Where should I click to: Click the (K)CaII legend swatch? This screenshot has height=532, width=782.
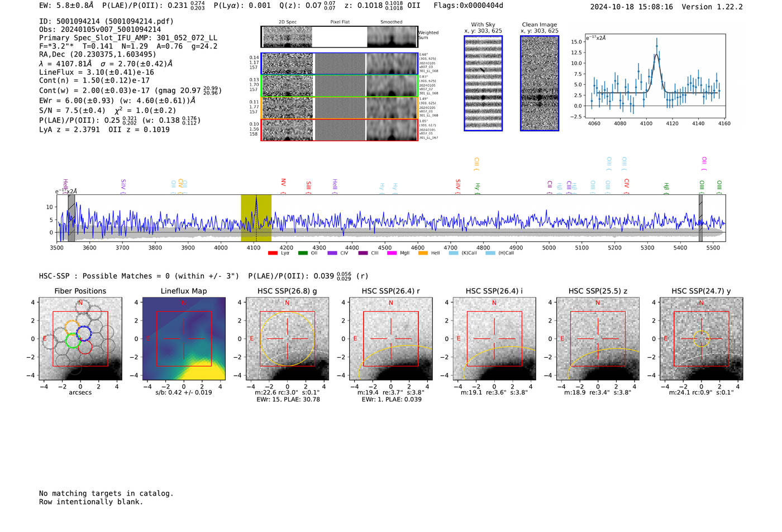454,253
